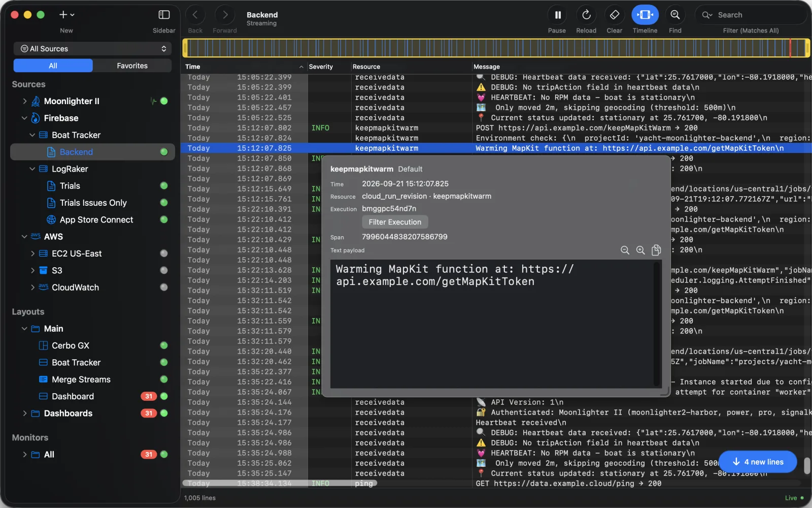812x508 pixels.
Task: Click the Moonlighter II activity pulse icon
Action: click(x=153, y=101)
